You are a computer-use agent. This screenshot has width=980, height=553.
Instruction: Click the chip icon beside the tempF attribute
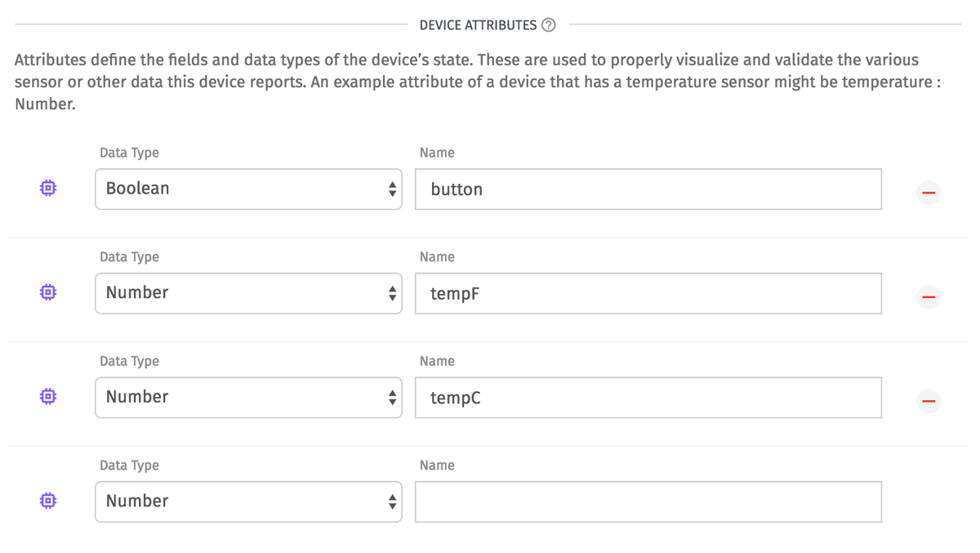[x=48, y=292]
